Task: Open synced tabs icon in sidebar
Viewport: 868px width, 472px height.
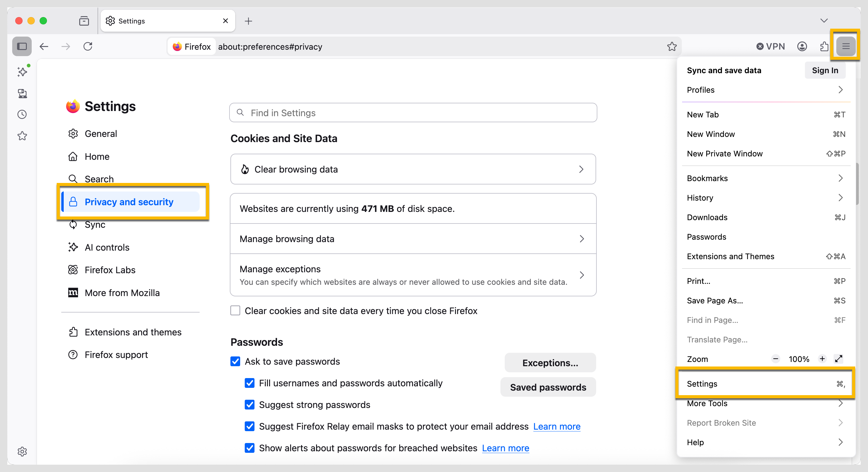Action: click(x=22, y=93)
